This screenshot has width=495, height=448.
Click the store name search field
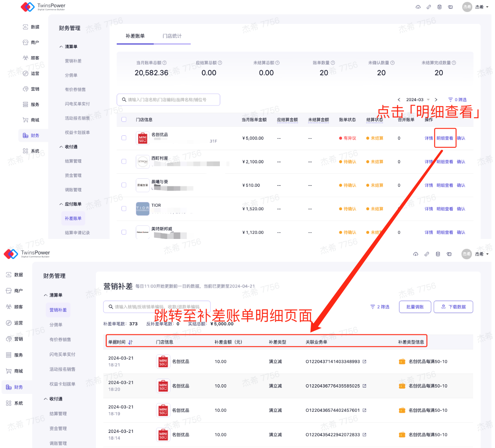pos(168,100)
